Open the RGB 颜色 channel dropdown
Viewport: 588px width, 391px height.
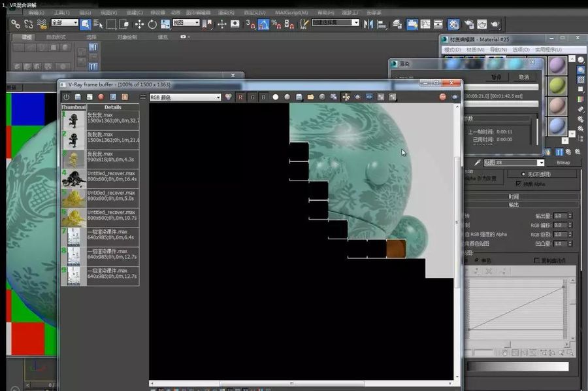[x=185, y=97]
